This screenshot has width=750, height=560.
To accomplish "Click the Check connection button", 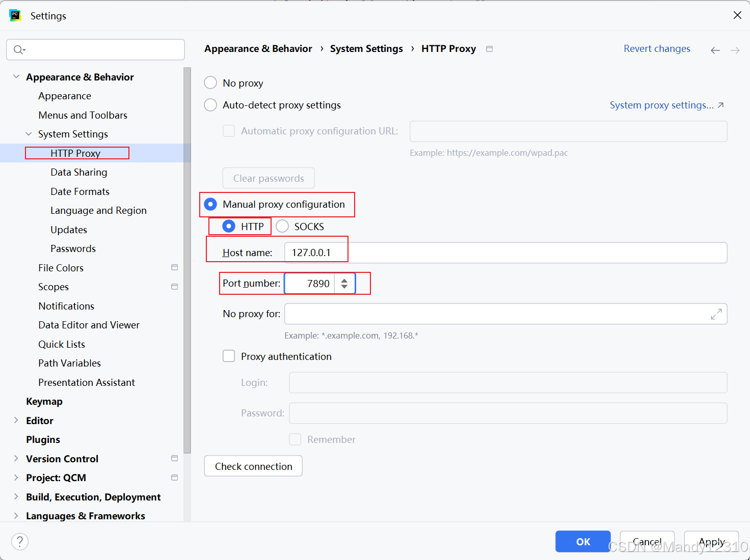I will [x=253, y=466].
